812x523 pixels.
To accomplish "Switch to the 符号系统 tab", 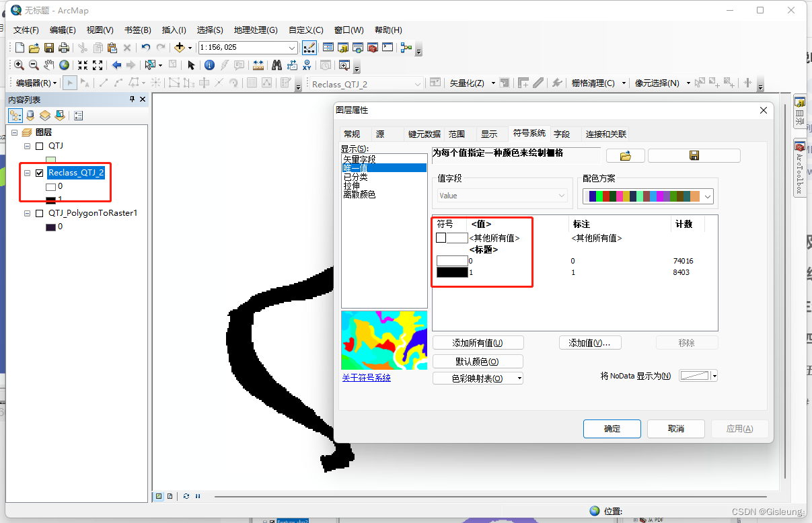I will (x=529, y=133).
